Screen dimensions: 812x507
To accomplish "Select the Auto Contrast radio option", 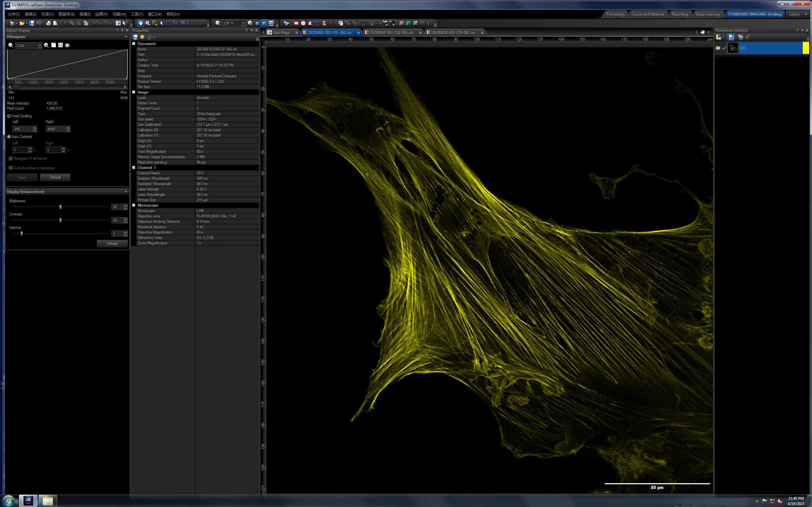I will (x=9, y=137).
